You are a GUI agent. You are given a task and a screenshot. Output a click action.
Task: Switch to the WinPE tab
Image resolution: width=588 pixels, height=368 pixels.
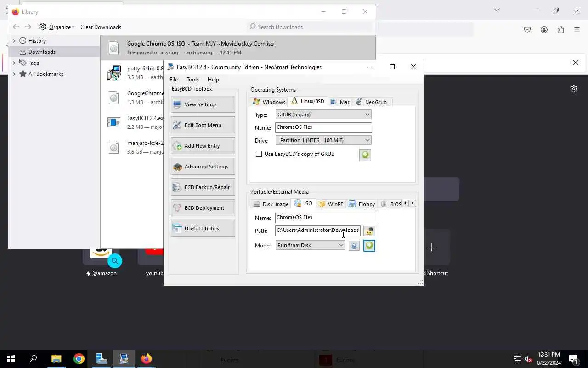click(331, 204)
